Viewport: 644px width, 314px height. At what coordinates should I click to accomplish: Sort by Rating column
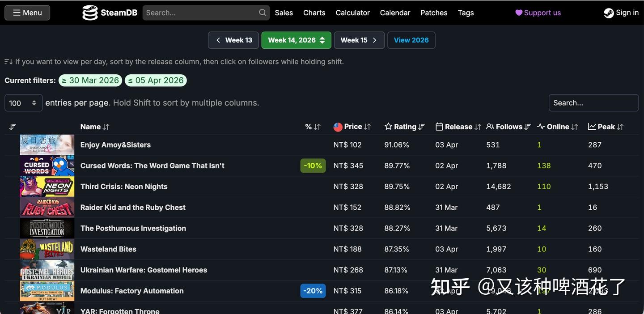tap(405, 127)
